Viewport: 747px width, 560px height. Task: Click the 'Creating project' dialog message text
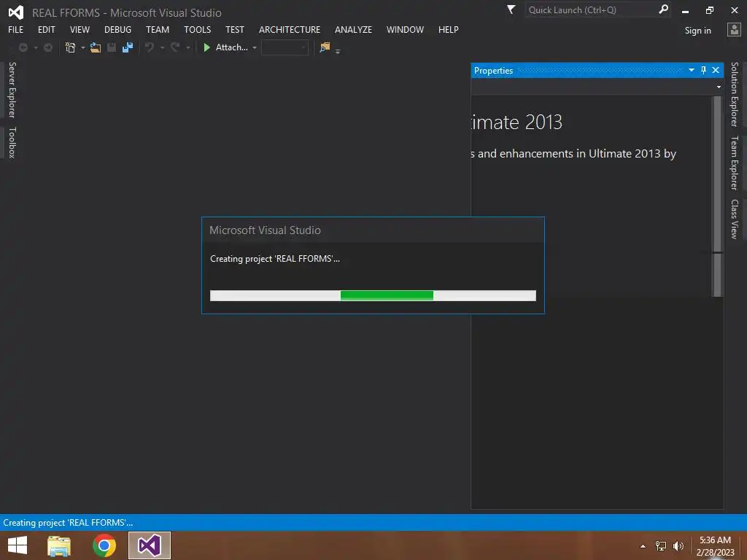point(275,259)
